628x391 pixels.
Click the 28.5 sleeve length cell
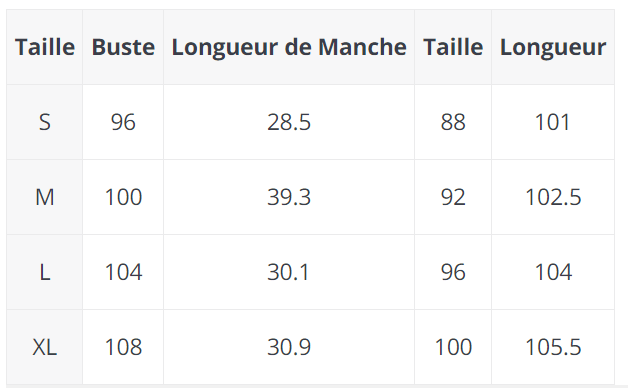pyautogui.click(x=289, y=122)
